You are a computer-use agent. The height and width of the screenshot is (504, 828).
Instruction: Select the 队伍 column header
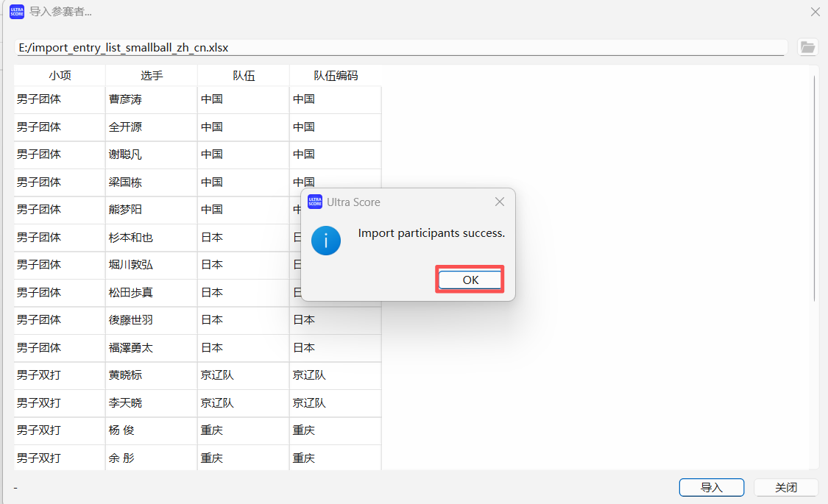[243, 75]
